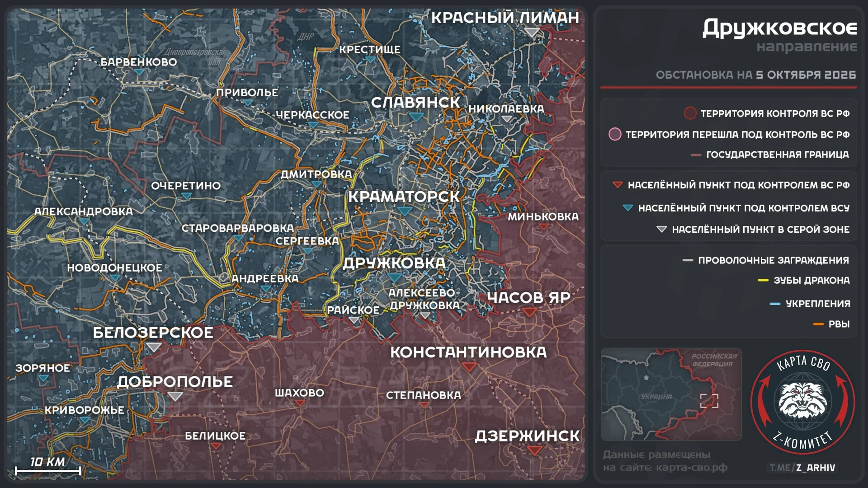Click the Степановка label on map
The width and height of the screenshot is (868, 488).
[424, 395]
